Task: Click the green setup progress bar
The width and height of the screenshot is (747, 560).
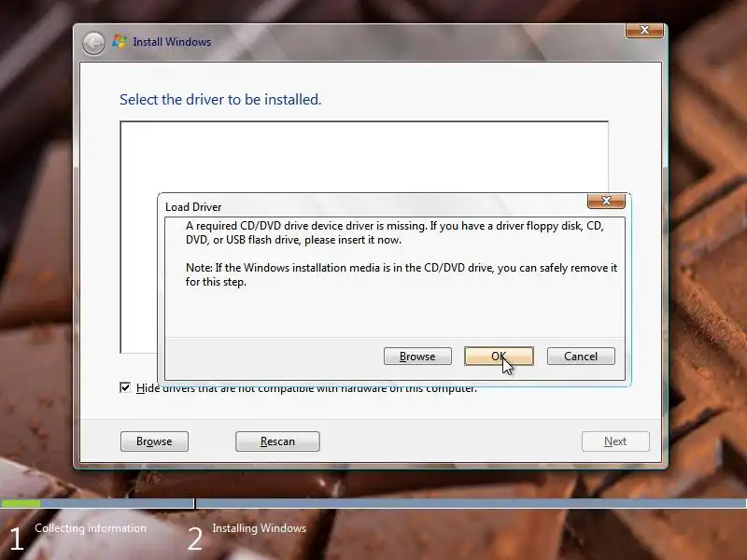Action: click(x=21, y=503)
